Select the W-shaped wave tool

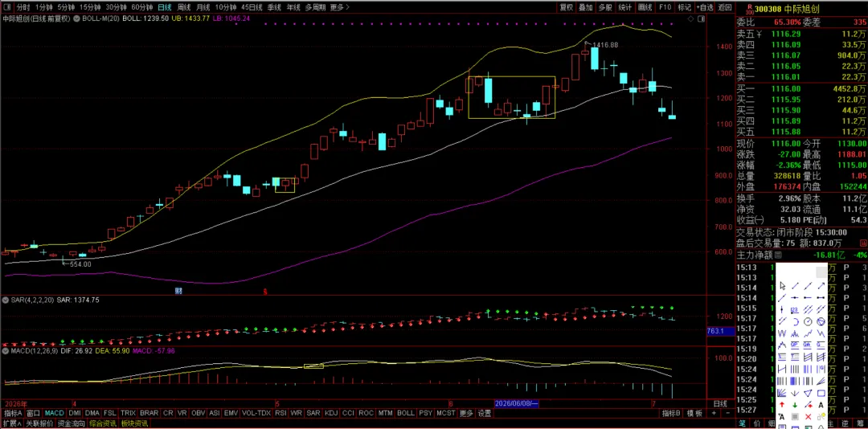point(782,333)
